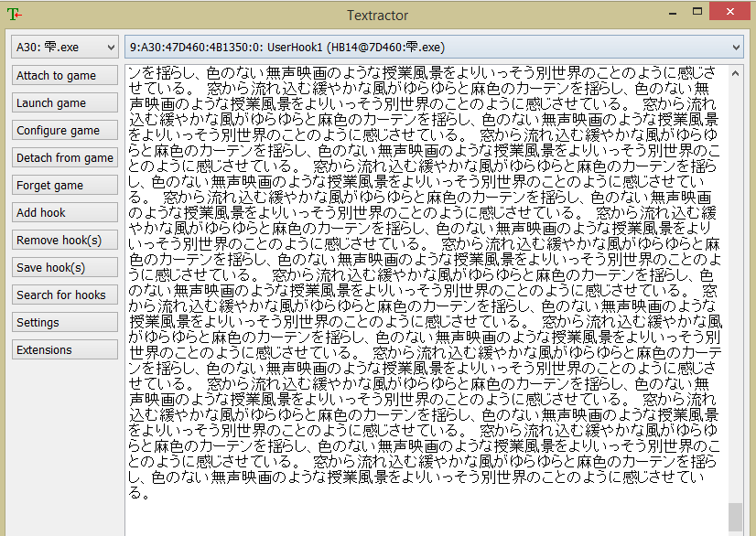Open the Settings dialog
Viewport: 756px width, 536px height.
65,323
